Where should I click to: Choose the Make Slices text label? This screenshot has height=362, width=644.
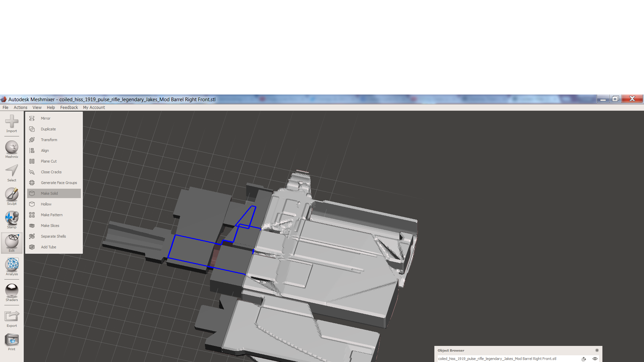(x=50, y=226)
